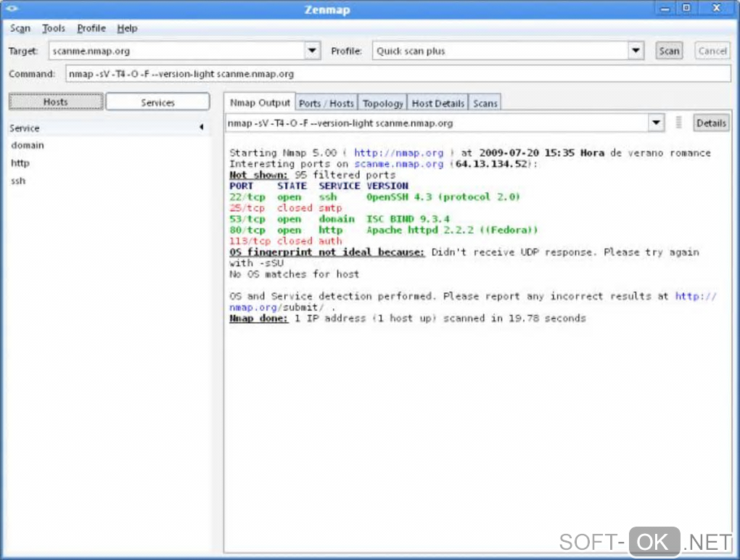Switch to the Nmap Output tab
Viewport: 740px width, 560px height.
pyautogui.click(x=260, y=102)
